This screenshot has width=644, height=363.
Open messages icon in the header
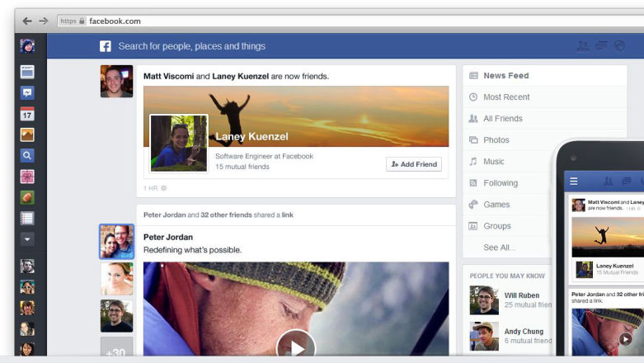601,45
